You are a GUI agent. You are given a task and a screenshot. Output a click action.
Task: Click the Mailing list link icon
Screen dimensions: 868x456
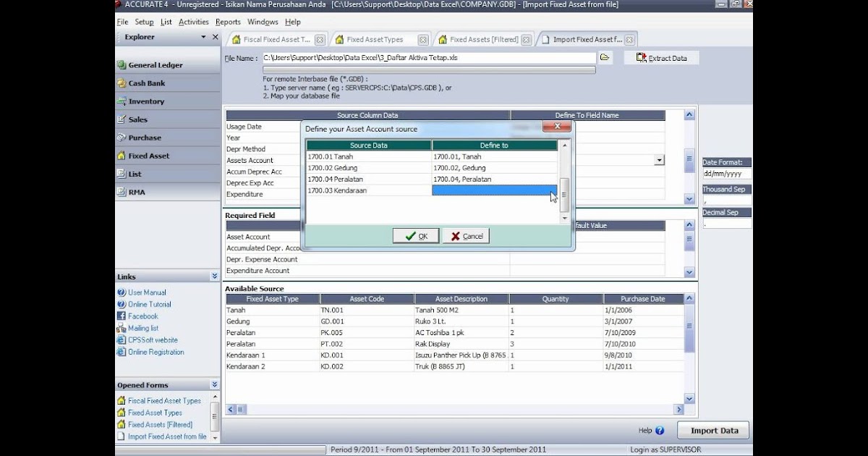click(122, 328)
